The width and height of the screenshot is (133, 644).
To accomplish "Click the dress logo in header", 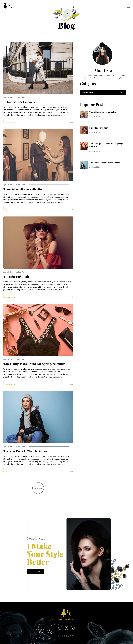I will point(7,6).
